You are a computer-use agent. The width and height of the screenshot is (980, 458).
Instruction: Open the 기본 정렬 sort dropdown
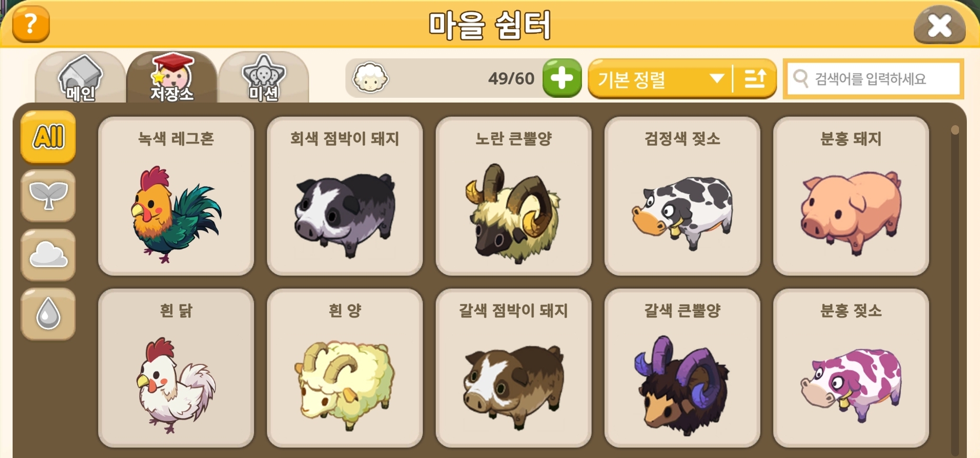660,79
